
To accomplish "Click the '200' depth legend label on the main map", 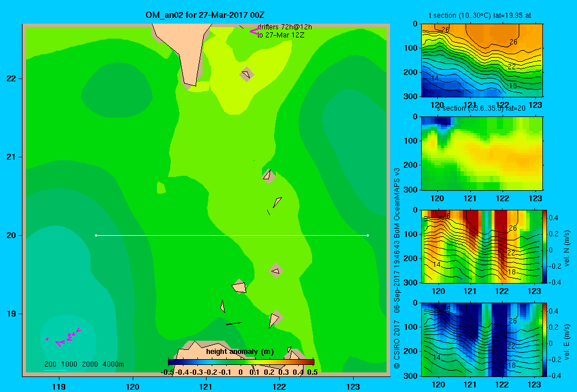I will pos(50,364).
